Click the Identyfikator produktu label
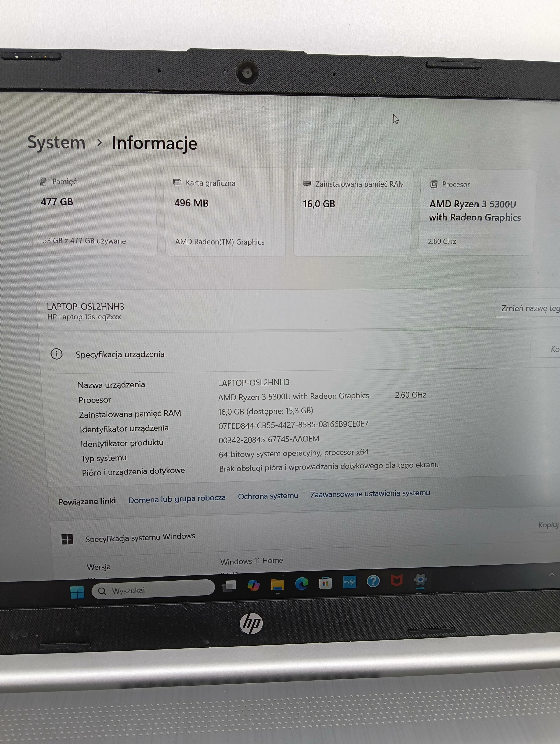Viewport: 560px width, 744px height. [122, 443]
